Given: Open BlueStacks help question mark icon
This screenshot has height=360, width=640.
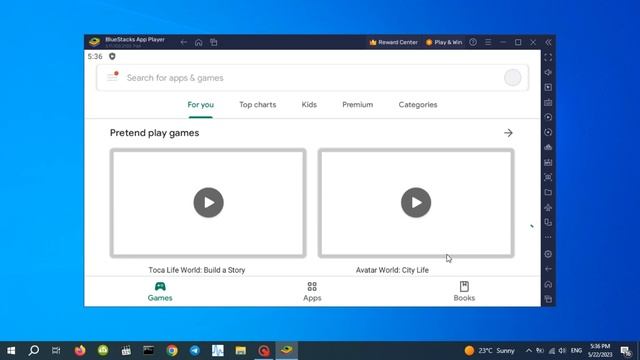Looking at the screenshot, I should (x=473, y=42).
